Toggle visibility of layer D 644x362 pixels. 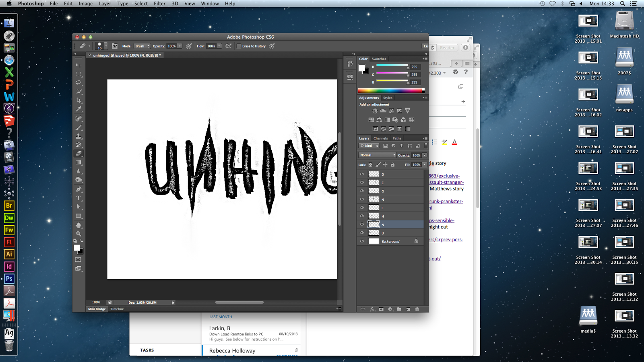361,174
